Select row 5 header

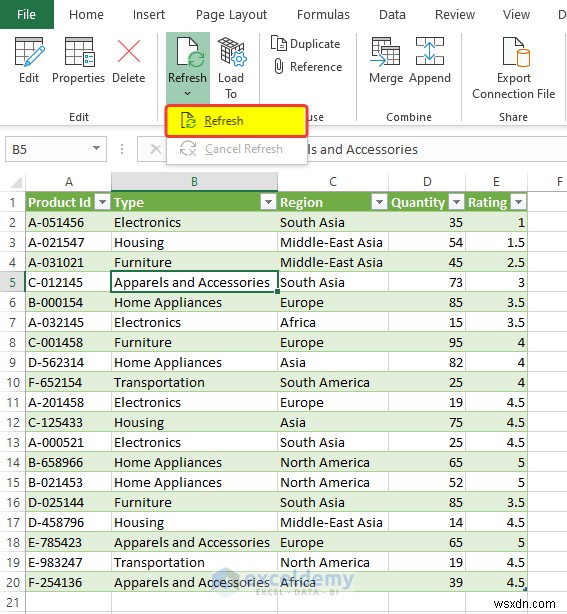tap(13, 282)
